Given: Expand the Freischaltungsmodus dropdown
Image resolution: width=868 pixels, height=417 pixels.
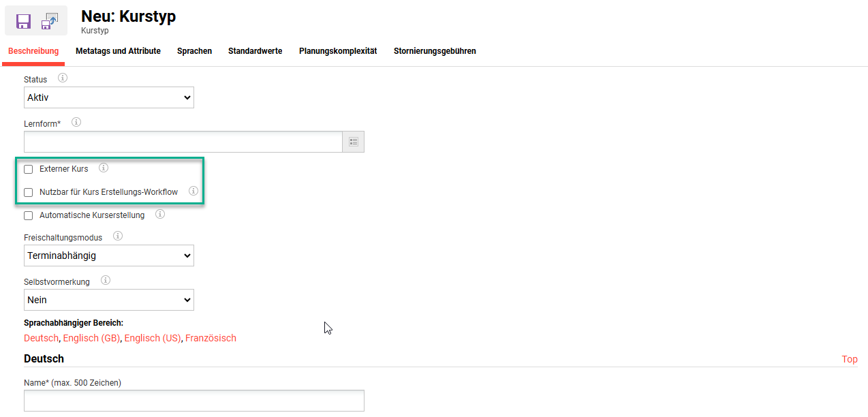Looking at the screenshot, I should tap(109, 256).
